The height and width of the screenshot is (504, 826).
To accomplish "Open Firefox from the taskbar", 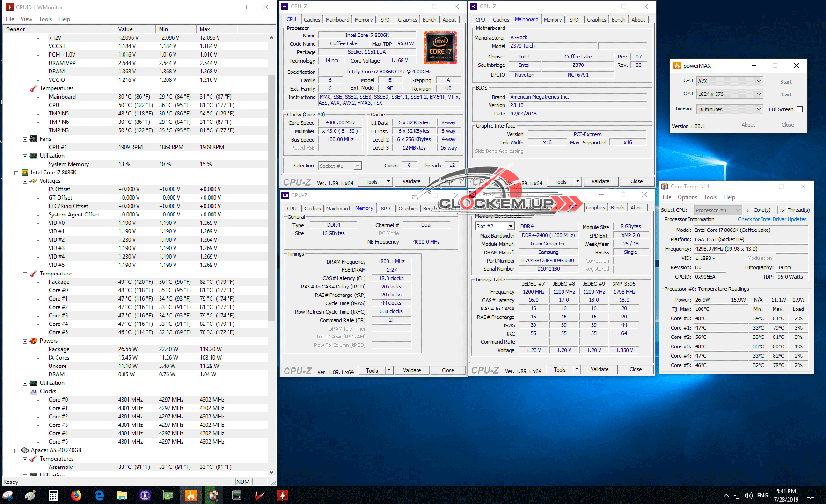I will point(76,496).
